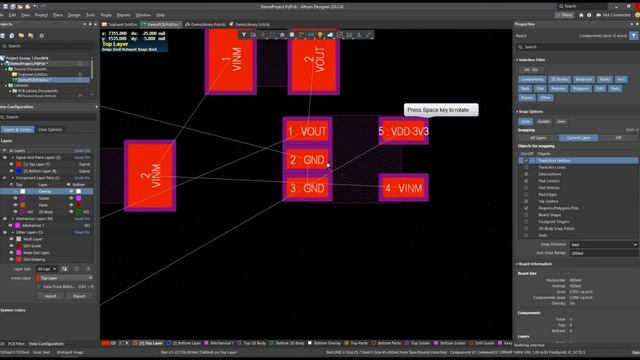Open the Route menu
This screenshot has height=360, width=640.
106,15
